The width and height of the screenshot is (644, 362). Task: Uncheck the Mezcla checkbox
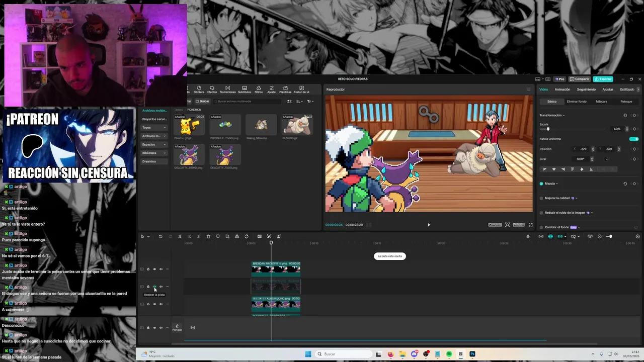pos(541,184)
